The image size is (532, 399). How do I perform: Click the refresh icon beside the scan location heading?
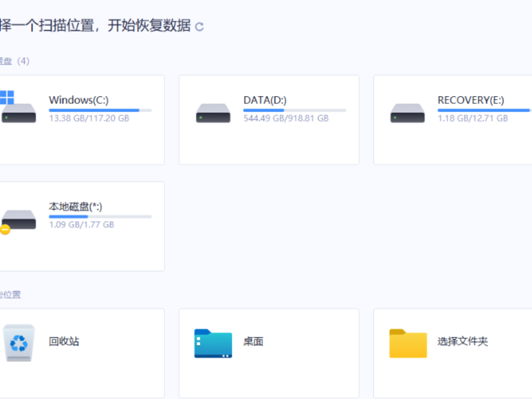(199, 27)
